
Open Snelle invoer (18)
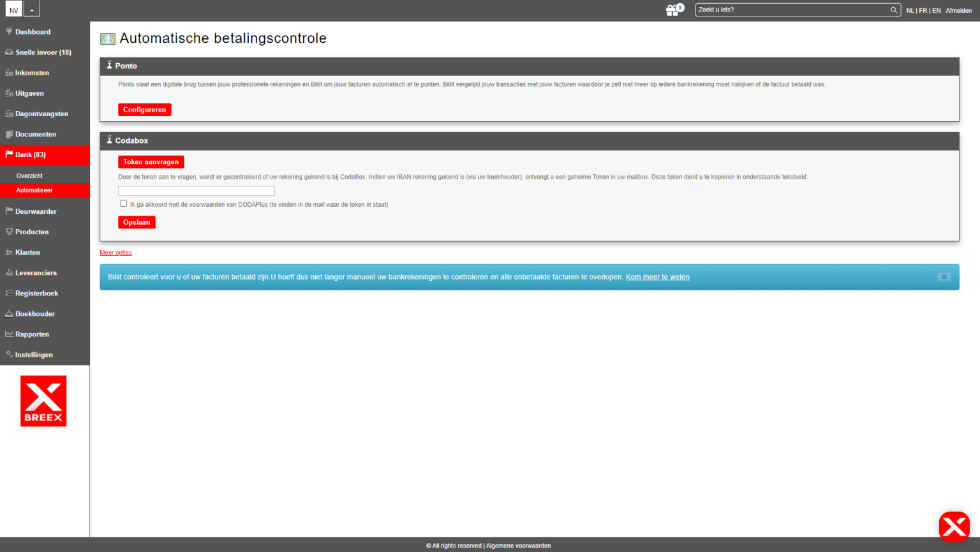[43, 52]
